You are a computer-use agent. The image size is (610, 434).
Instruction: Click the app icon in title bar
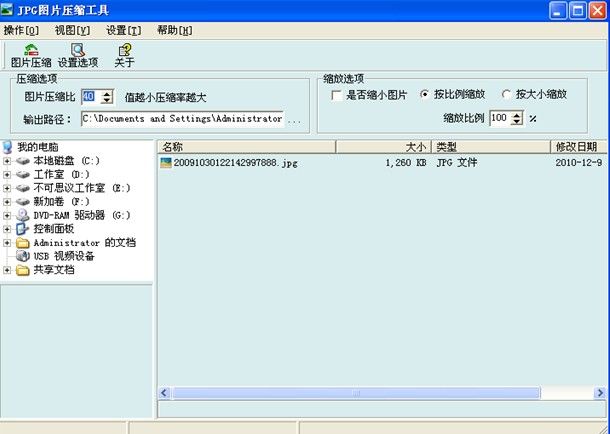click(7, 9)
